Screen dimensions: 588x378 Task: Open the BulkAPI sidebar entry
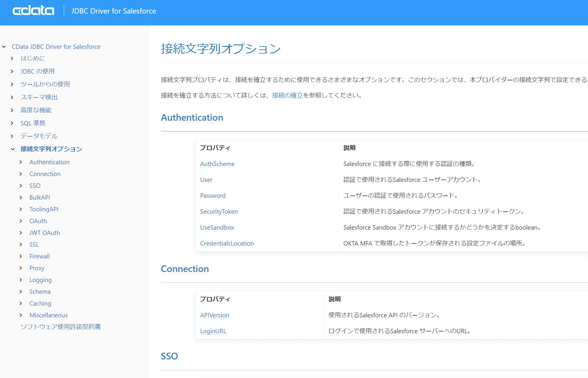coord(39,198)
